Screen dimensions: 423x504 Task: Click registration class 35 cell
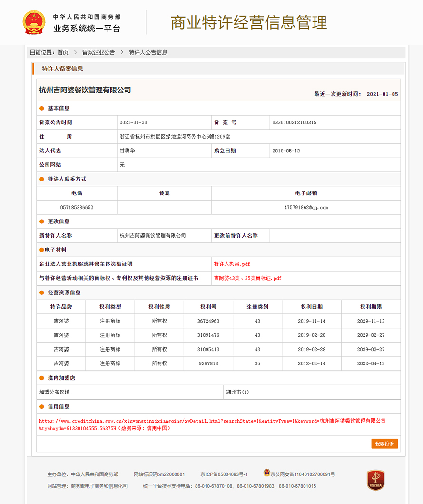pos(257,363)
